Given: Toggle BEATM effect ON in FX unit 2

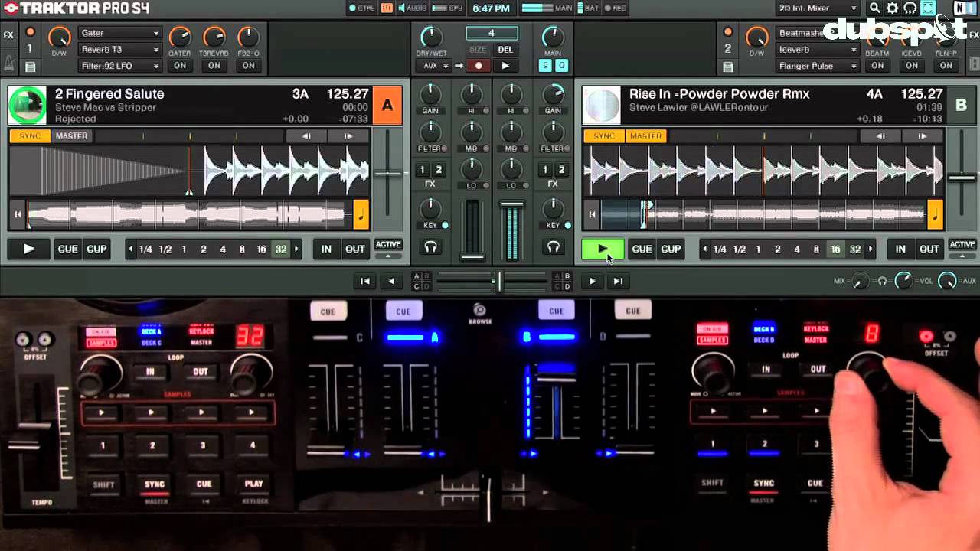Looking at the screenshot, I should pyautogui.click(x=877, y=66).
